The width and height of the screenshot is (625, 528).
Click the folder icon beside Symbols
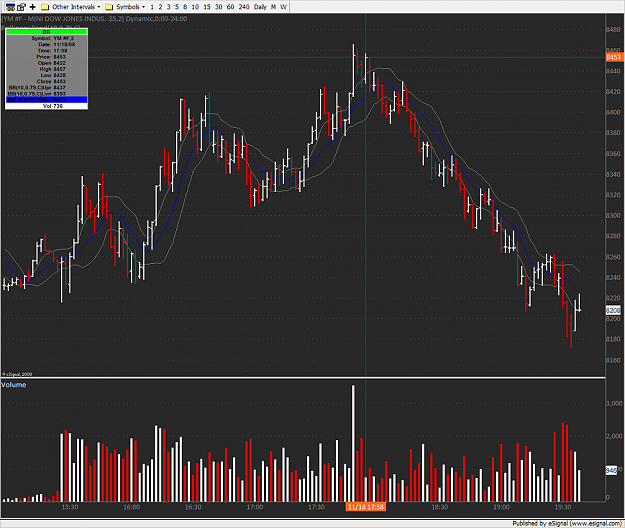[x=109, y=7]
